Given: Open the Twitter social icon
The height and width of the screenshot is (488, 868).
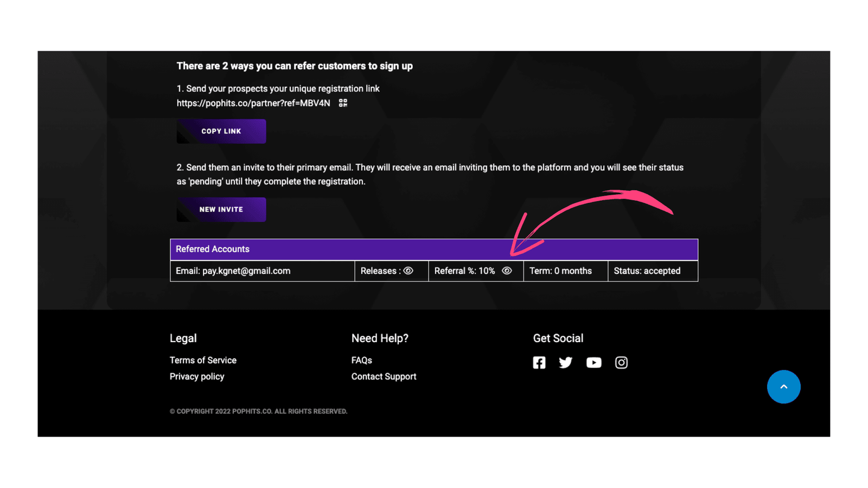Looking at the screenshot, I should coord(565,362).
